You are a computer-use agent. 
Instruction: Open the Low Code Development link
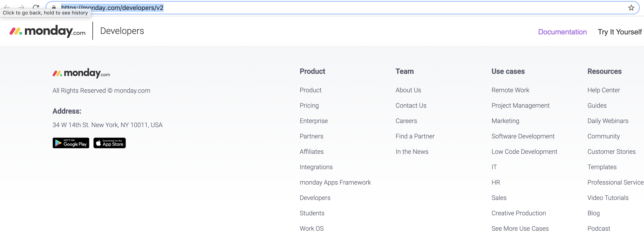point(524,152)
